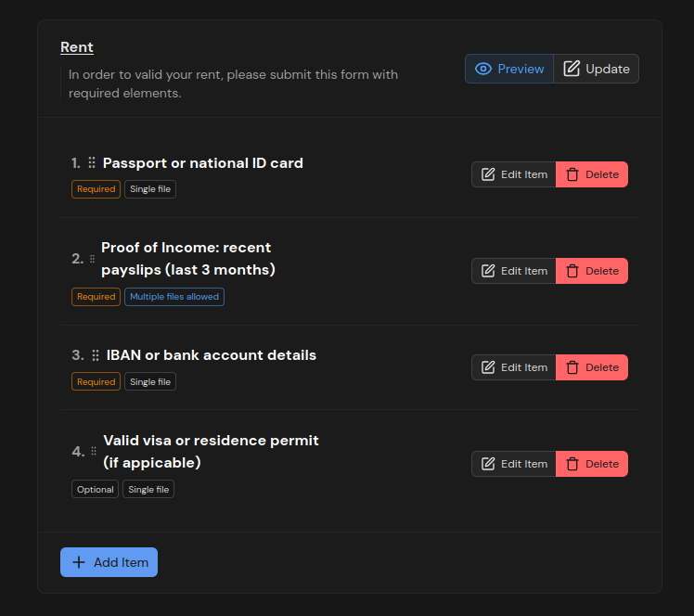Delete the Valid visa or residence item
694x616 pixels.
(x=592, y=464)
